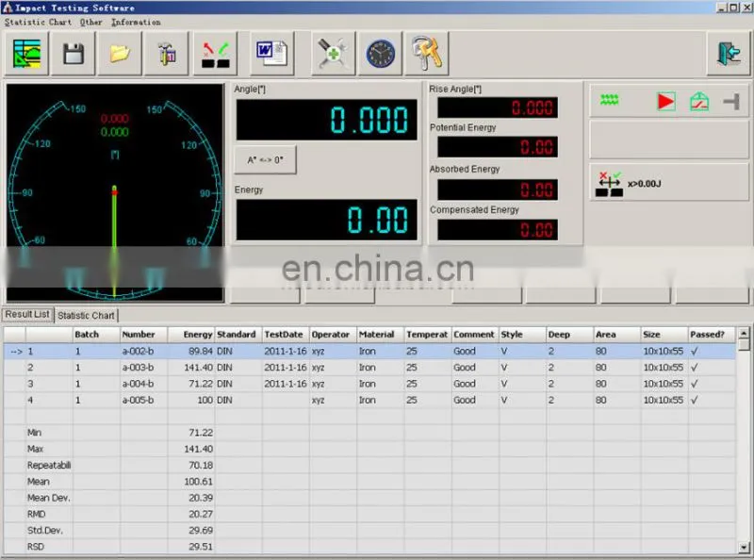Click the exit door icon

729,54
